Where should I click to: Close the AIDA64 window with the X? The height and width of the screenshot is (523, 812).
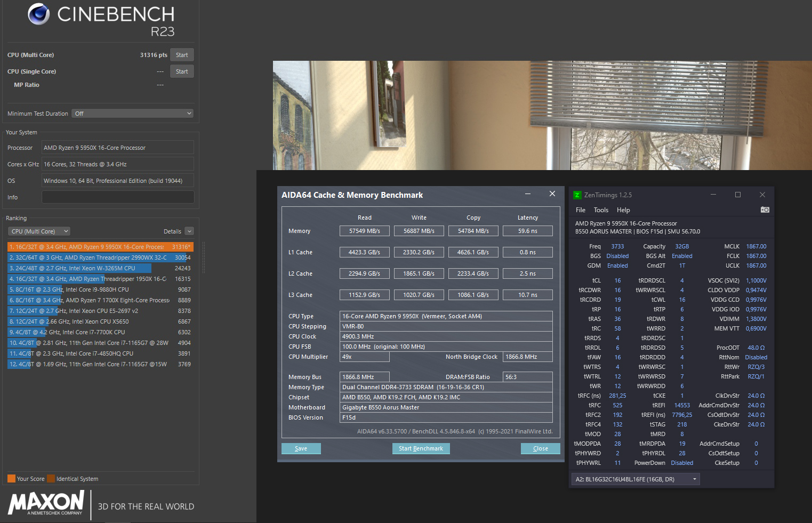(552, 194)
